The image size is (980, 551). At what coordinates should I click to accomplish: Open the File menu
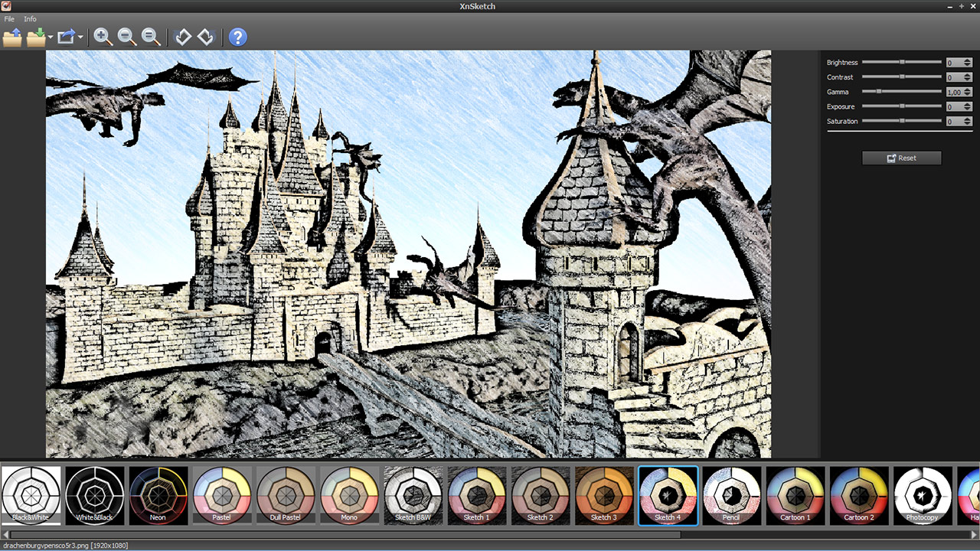coord(9,19)
